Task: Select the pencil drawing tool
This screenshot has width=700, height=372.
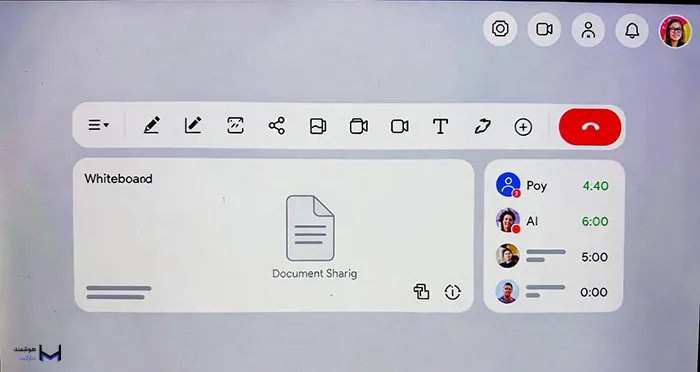Action: (151, 125)
